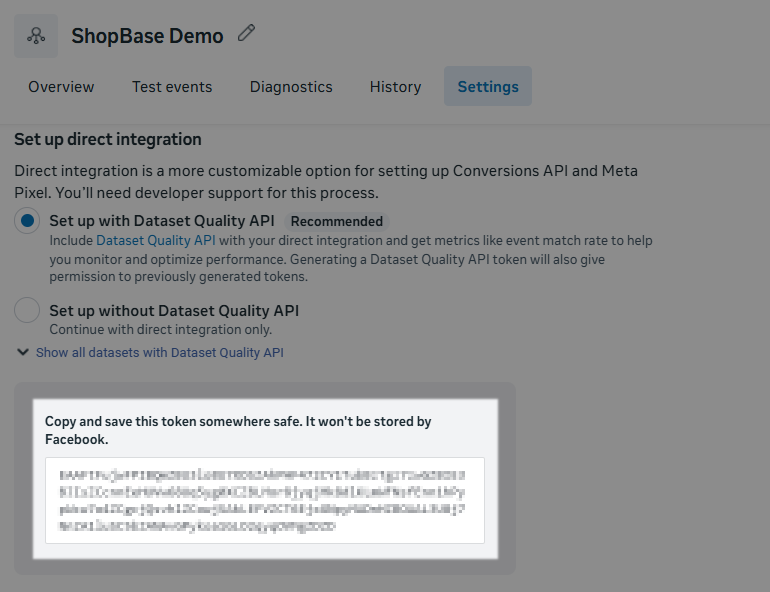
Task: Choose the 'Set up without Dataset Quality API' radio button
Action: (28, 310)
